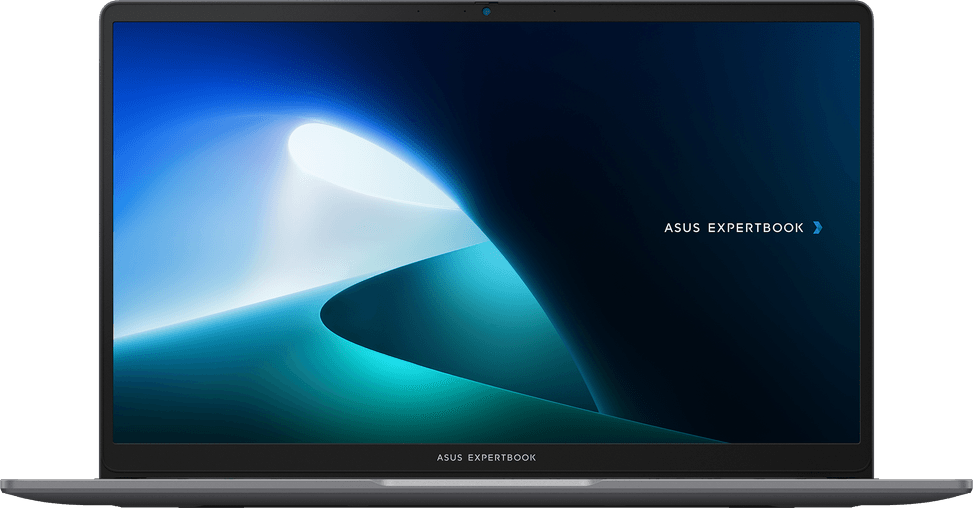This screenshot has height=508, width=973.
Task: Click the blue chevron beside ExpertBook logo
Action: [817, 228]
